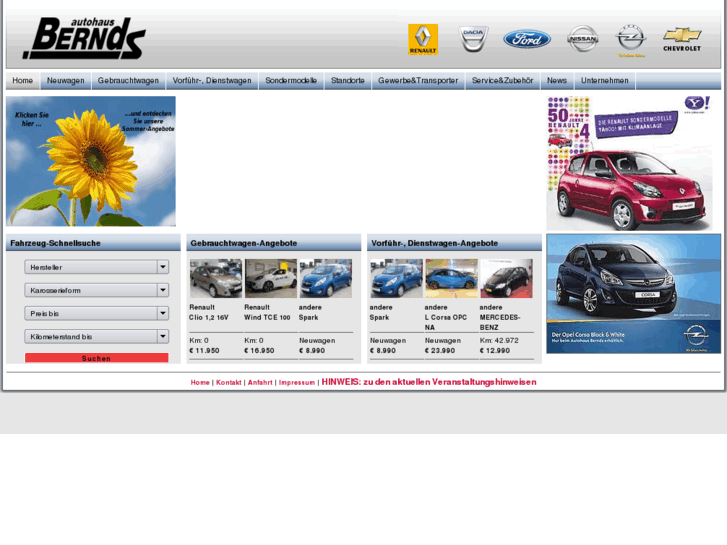727x545 pixels.
Task: Click the Km: 42.972 mileage text
Action: 499,340
